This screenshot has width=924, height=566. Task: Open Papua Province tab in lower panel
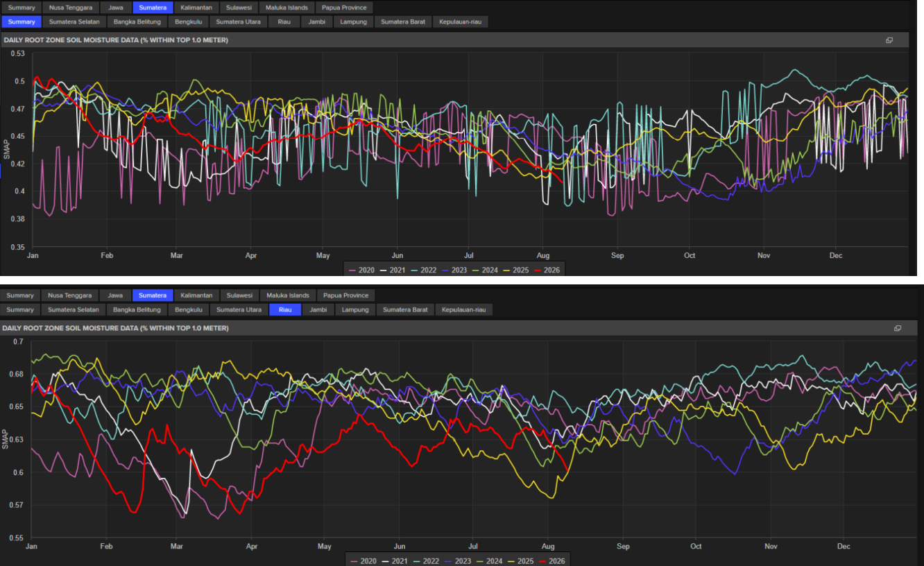(x=345, y=295)
